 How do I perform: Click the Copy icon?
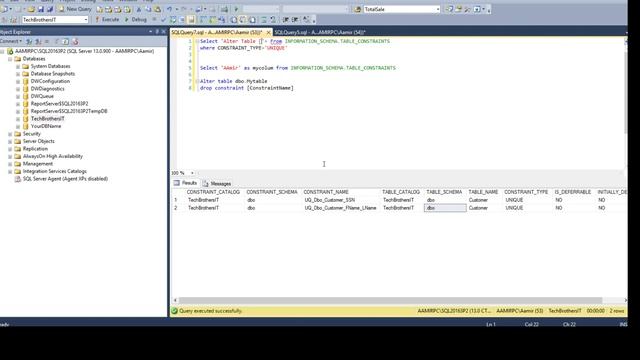coord(148,9)
